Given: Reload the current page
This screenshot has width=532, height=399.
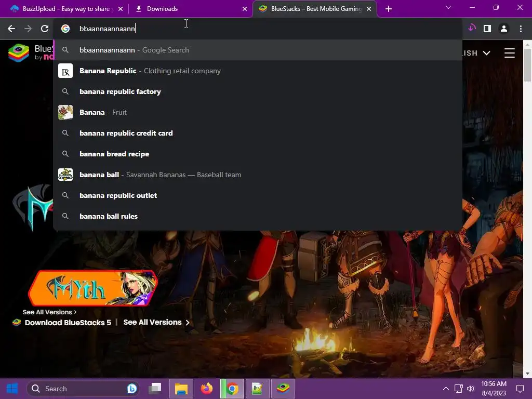Looking at the screenshot, I should (45, 29).
